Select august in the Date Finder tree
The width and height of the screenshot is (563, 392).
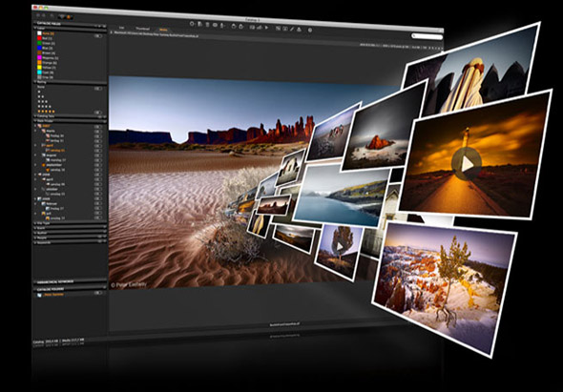pos(52,155)
